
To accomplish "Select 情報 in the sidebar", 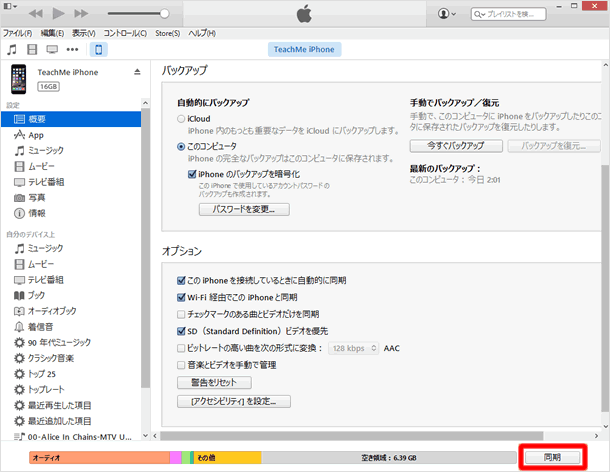I will 71,213.
